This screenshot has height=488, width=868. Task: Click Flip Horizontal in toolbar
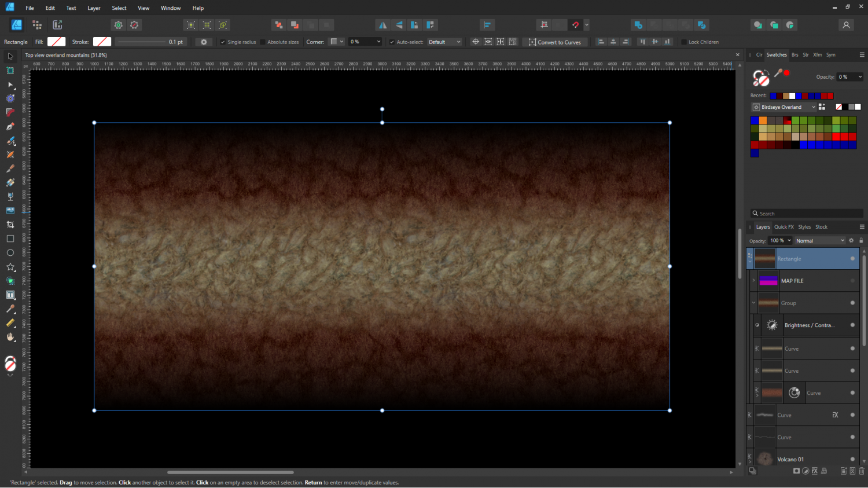pos(382,25)
